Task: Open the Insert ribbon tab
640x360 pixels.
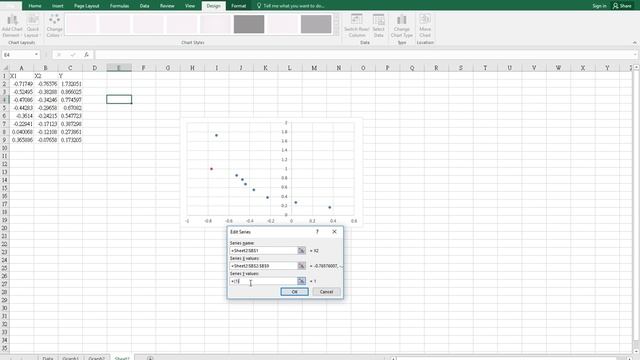Action: coord(58,6)
